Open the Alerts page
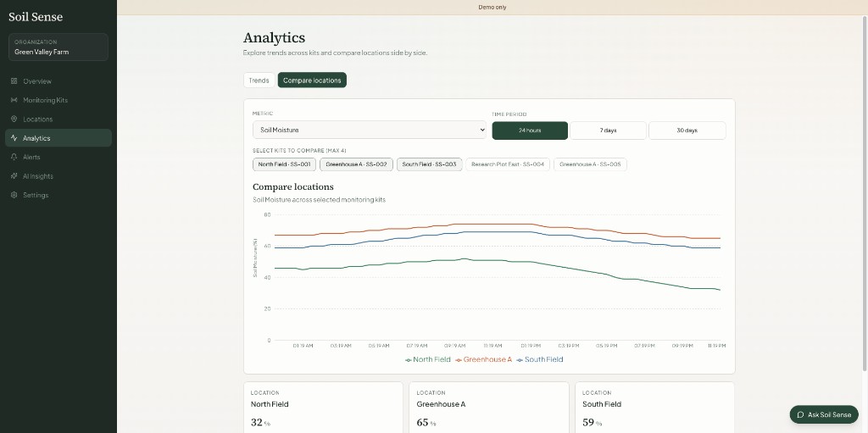Viewport: 868px width, 433px height. (58, 157)
